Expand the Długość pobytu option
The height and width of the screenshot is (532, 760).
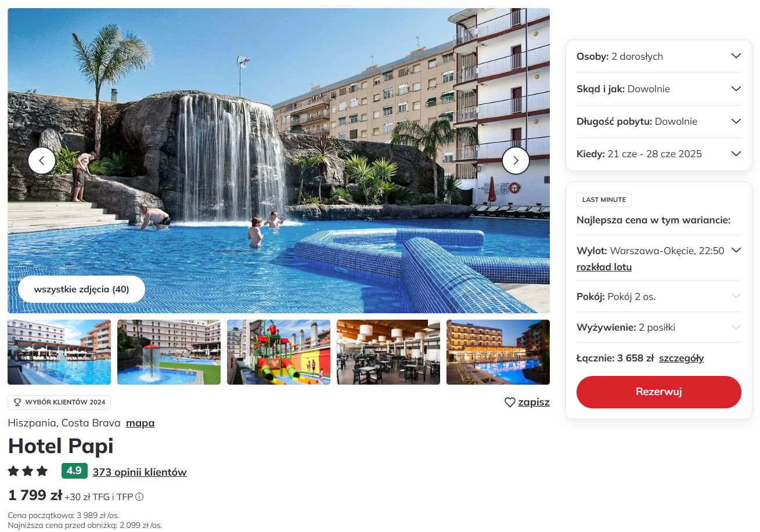pyautogui.click(x=659, y=121)
